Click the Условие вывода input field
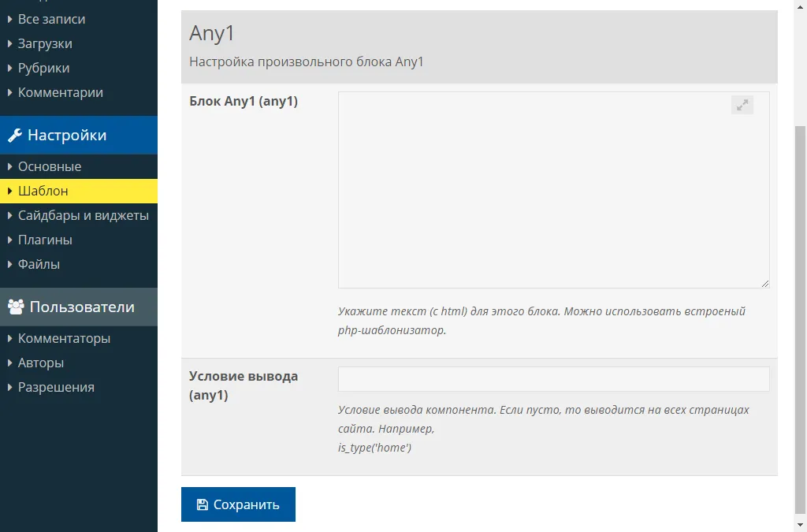The width and height of the screenshot is (807, 532). pyautogui.click(x=553, y=379)
